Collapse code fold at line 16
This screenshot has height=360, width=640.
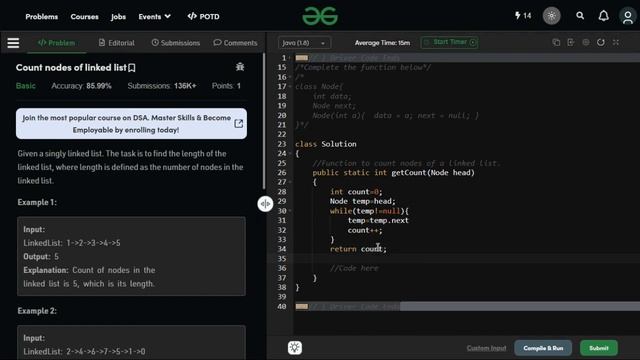(x=290, y=77)
